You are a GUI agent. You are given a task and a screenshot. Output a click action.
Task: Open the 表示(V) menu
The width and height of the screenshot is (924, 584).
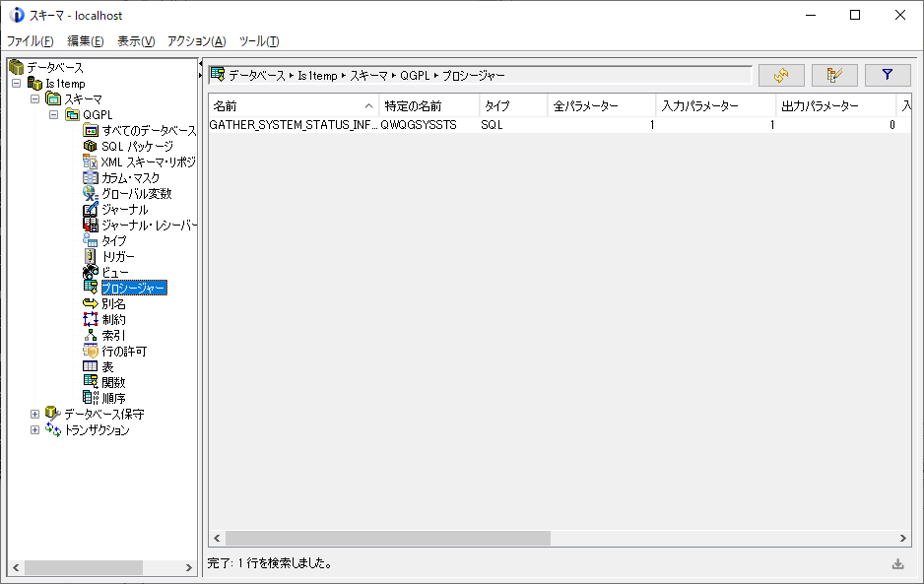click(136, 40)
